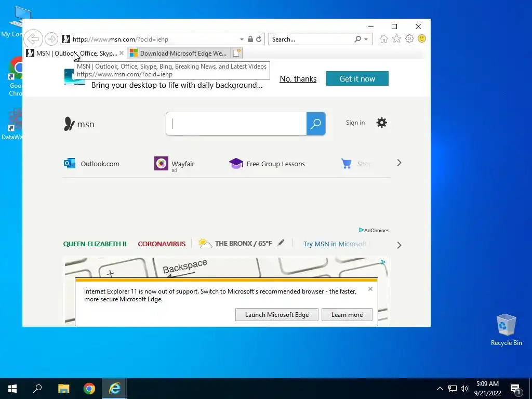The image size is (532, 399).
Task: Open taskbar search magnifier
Action: tap(37, 389)
